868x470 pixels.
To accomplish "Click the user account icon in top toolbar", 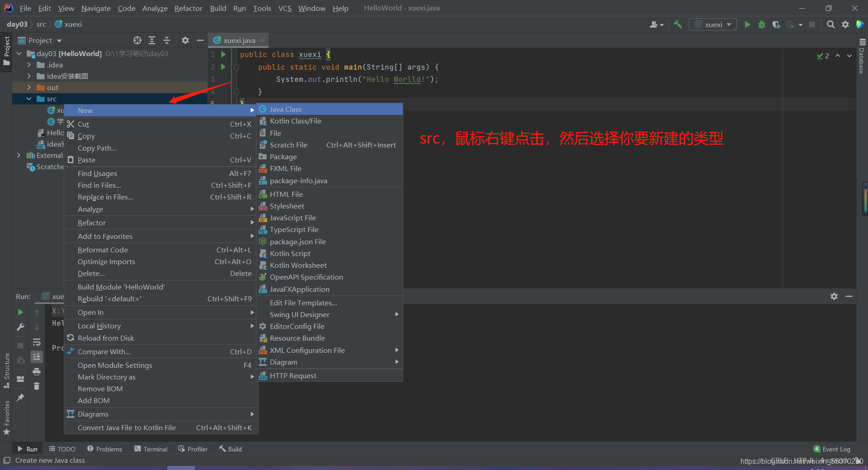I will pos(656,24).
